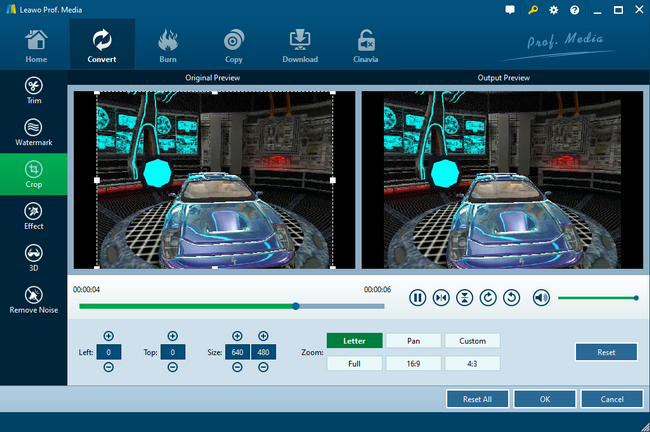This screenshot has width=650, height=432.
Task: Increase the crop width size
Action: coord(237,336)
